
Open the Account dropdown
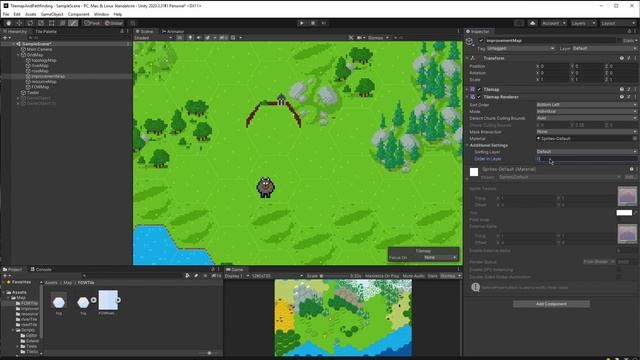[x=553, y=23]
